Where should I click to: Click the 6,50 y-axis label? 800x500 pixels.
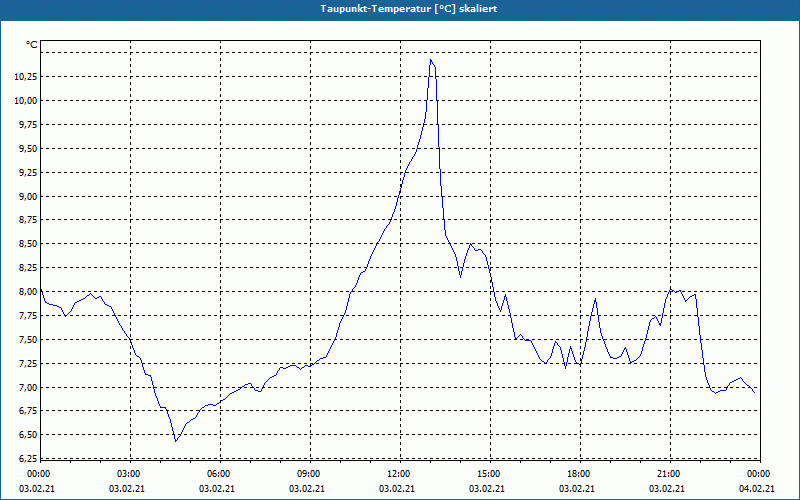click(x=29, y=435)
